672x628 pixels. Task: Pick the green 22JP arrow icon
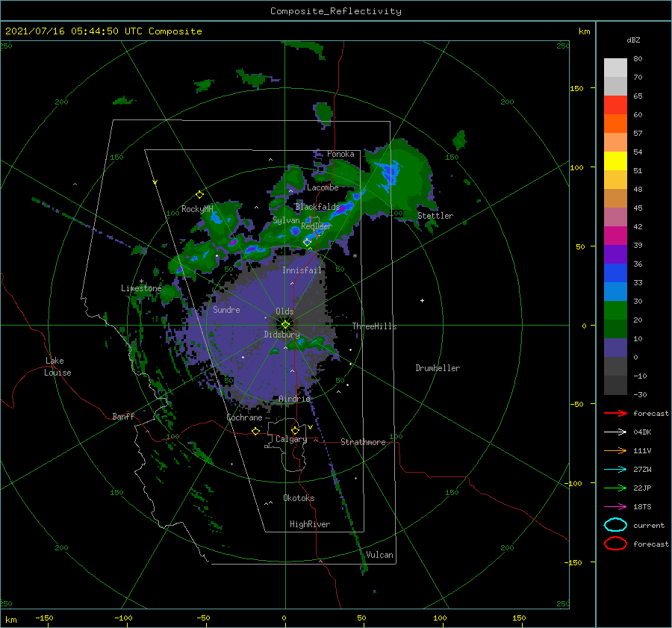pos(615,488)
